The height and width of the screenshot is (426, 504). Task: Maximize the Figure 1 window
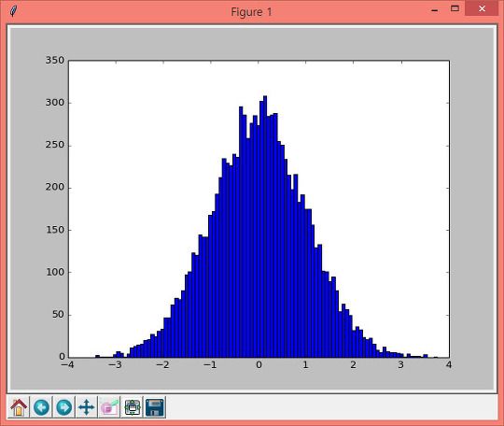[455, 8]
